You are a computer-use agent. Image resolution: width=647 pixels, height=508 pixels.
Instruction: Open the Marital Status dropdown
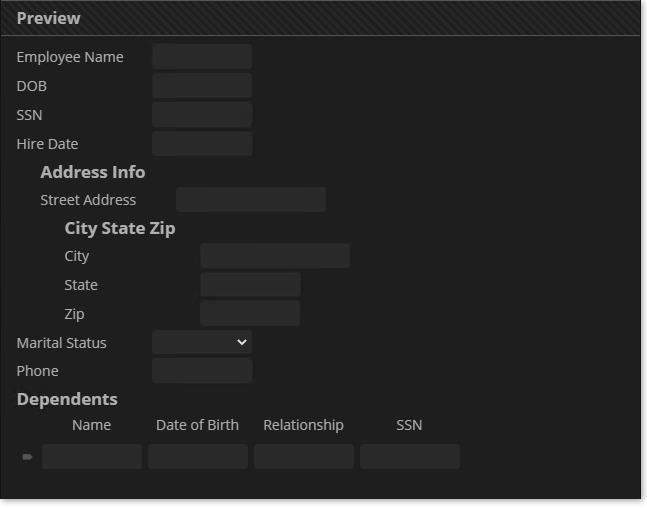202,342
